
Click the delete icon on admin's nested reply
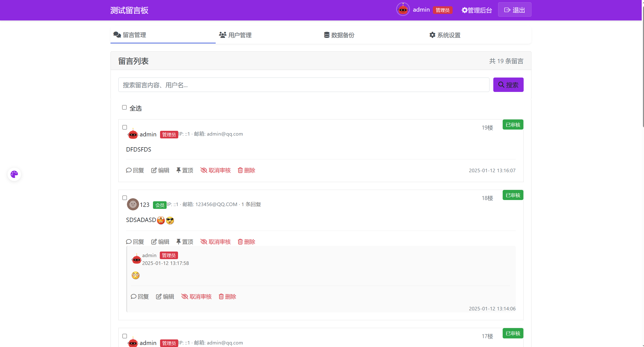point(221,296)
